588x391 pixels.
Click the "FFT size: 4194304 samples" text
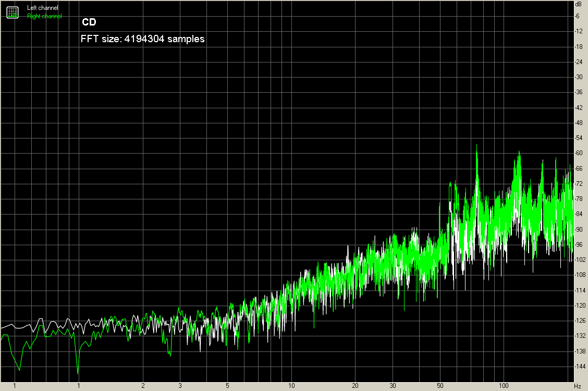click(x=142, y=39)
